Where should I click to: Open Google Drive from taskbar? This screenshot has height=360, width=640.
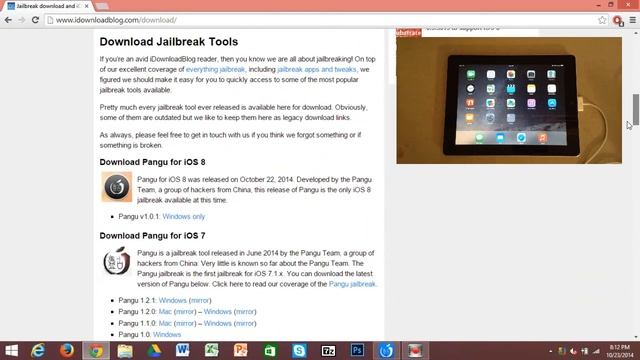154,351
